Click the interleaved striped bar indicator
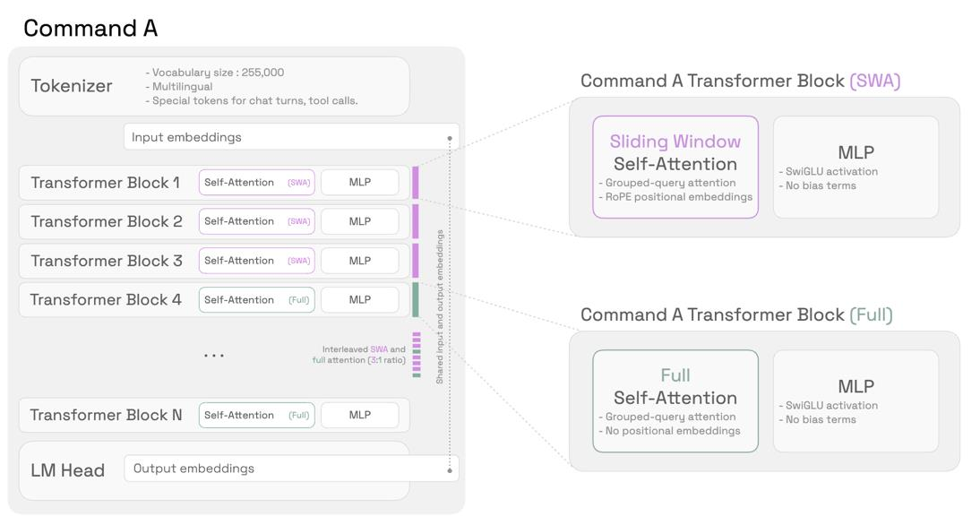This screenshot has height=525, width=980. point(417,355)
